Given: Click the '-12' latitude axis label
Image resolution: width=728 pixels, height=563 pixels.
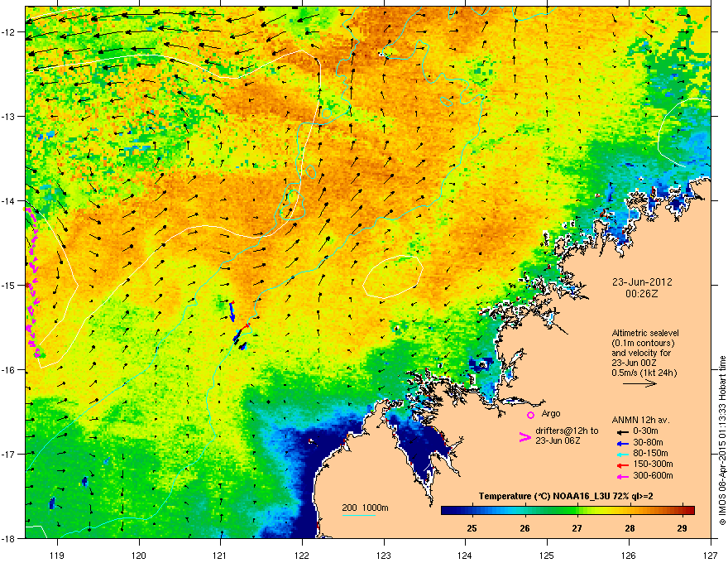Looking at the screenshot, I should (x=8, y=32).
